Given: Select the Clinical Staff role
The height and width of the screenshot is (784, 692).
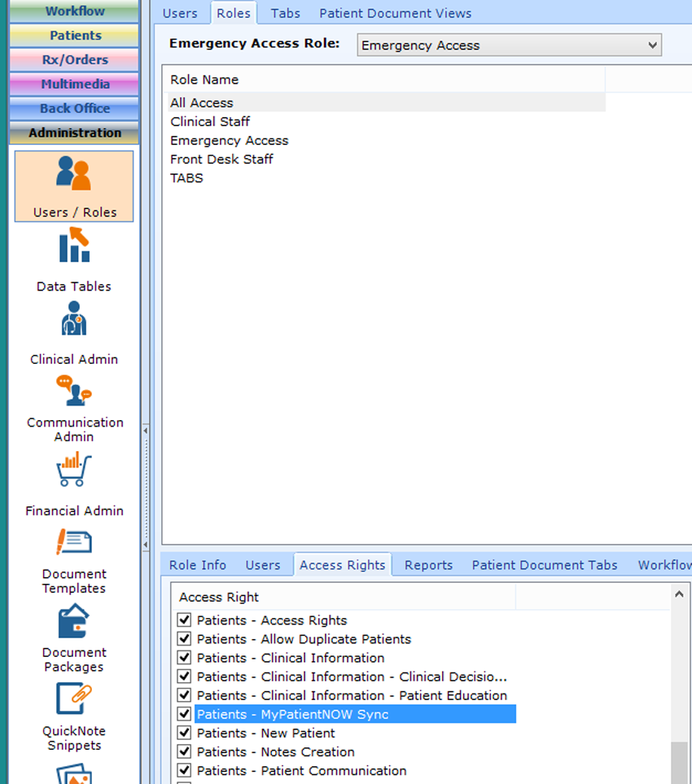Looking at the screenshot, I should tap(209, 121).
